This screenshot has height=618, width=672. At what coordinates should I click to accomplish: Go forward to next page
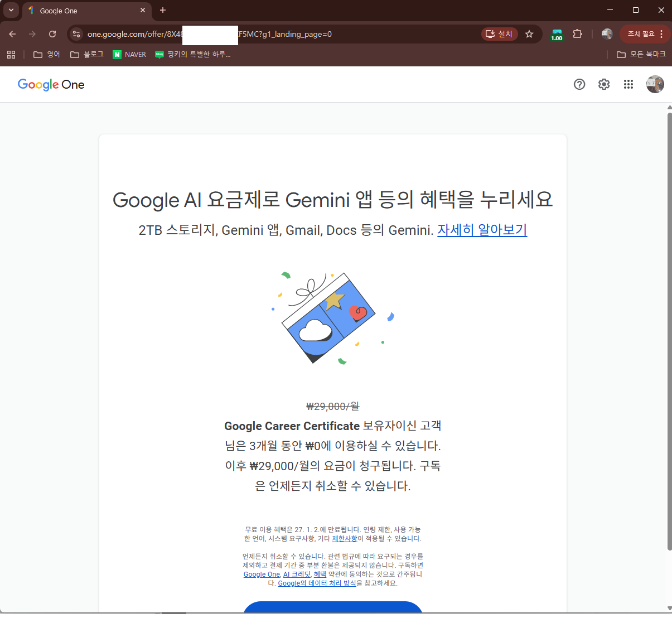coord(32,34)
